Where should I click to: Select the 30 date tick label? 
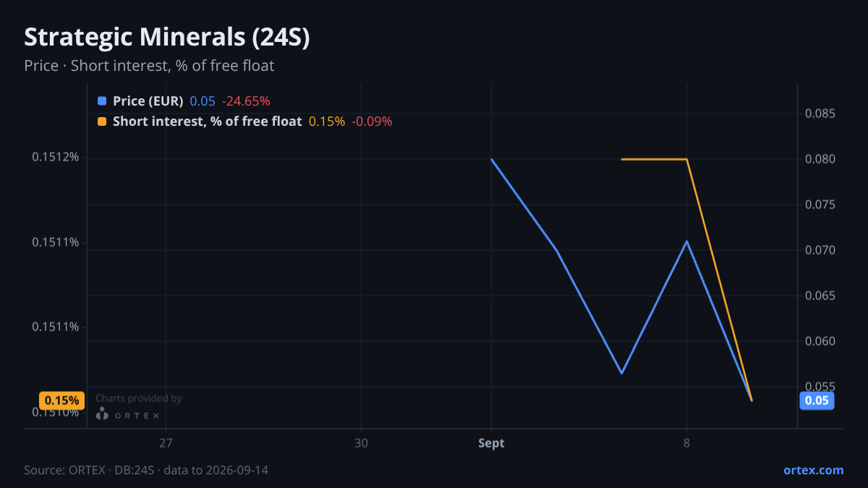coord(361,443)
